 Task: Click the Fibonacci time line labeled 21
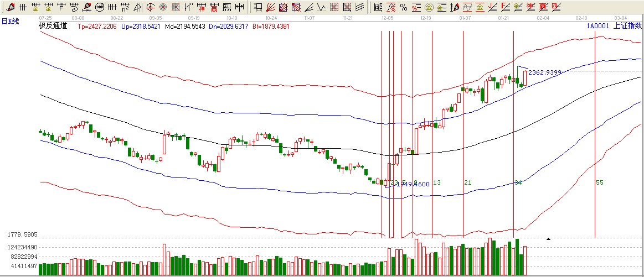click(463, 138)
